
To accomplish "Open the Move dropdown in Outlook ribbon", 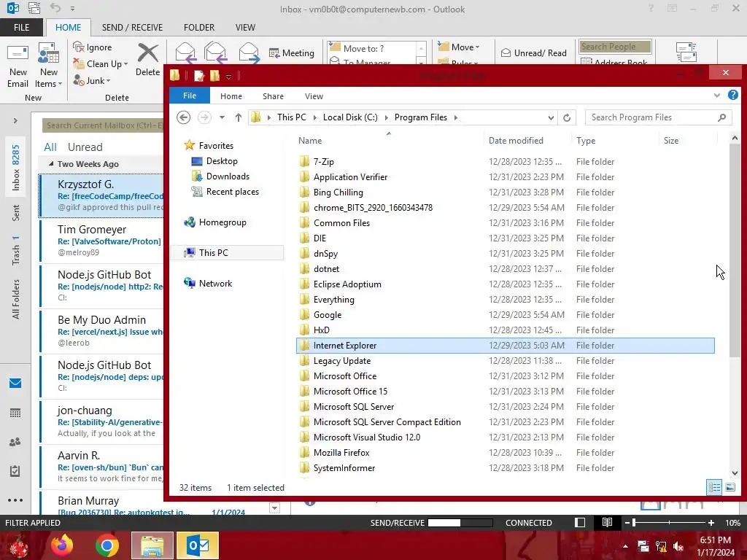I will [x=459, y=47].
